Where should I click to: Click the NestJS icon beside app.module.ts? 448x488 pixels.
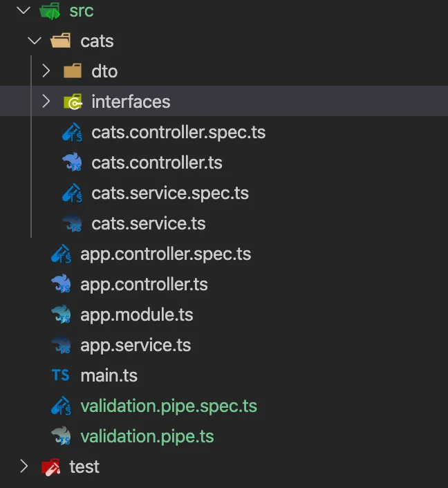[61, 315]
